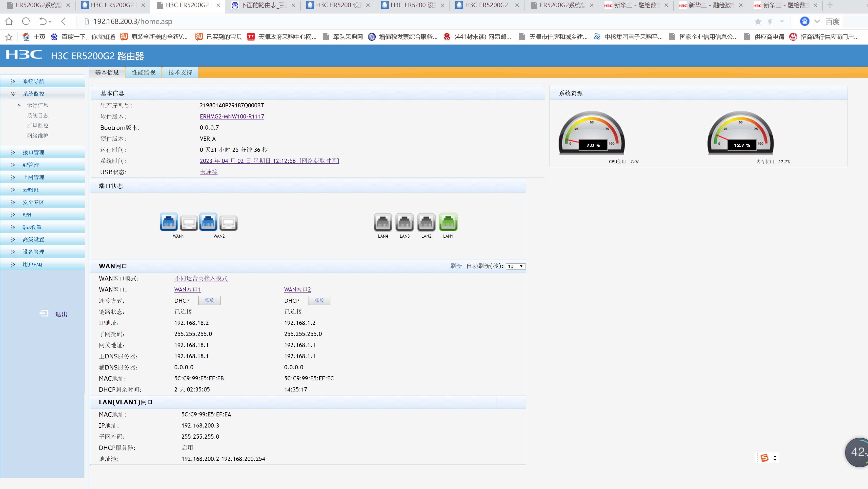
Task: Open the software version ERHMG2-MNW100-R1117 link
Action: [232, 117]
